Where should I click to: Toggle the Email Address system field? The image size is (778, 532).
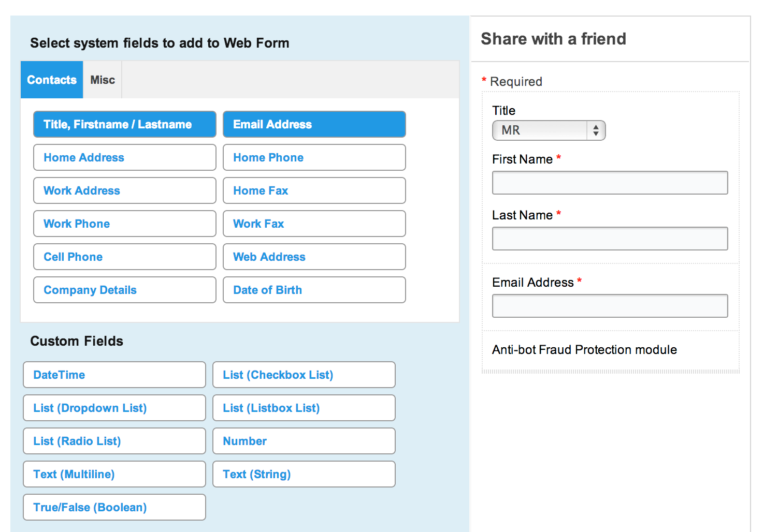click(x=314, y=124)
